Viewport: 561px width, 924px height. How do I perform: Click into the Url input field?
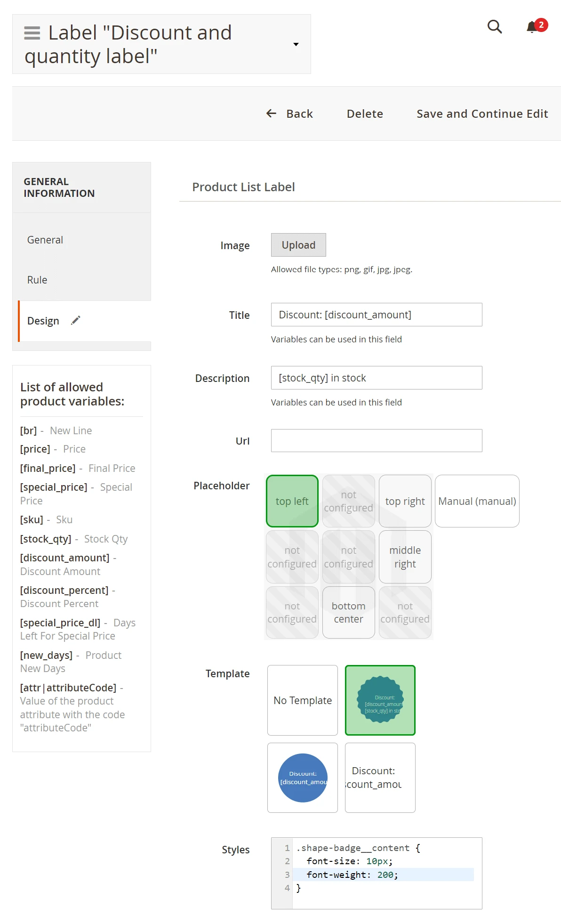377,441
